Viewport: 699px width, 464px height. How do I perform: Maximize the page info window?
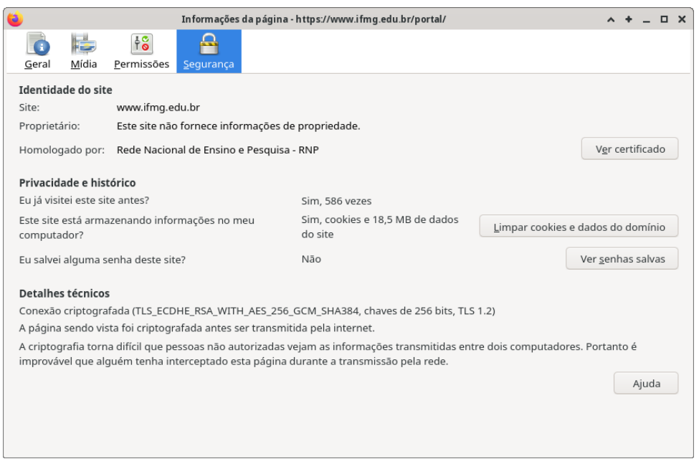pos(665,19)
